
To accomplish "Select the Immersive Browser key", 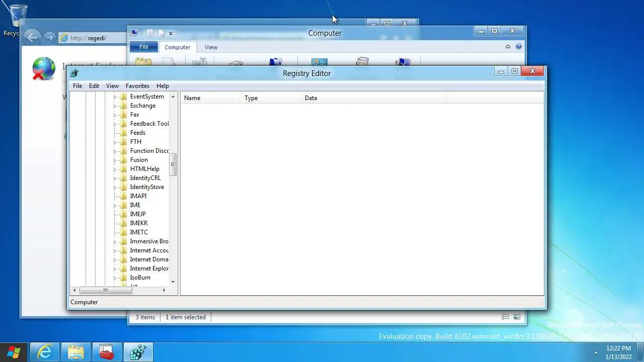I will (x=149, y=241).
